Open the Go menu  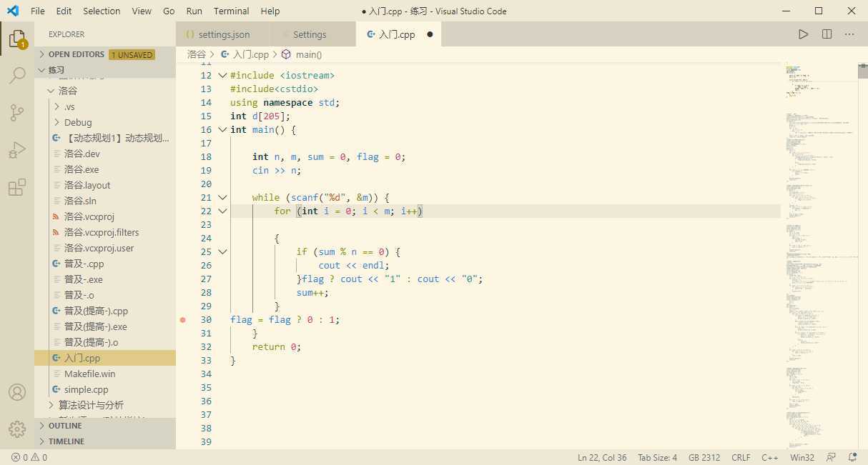pos(169,11)
